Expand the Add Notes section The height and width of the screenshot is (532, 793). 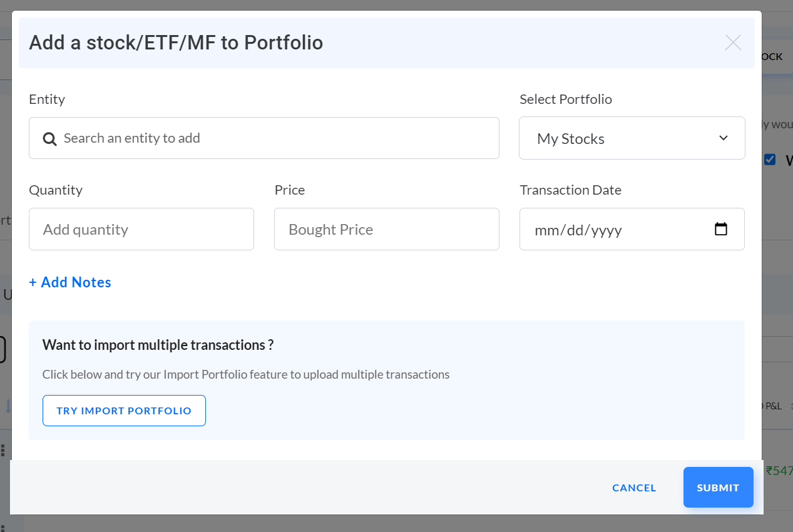click(x=70, y=282)
